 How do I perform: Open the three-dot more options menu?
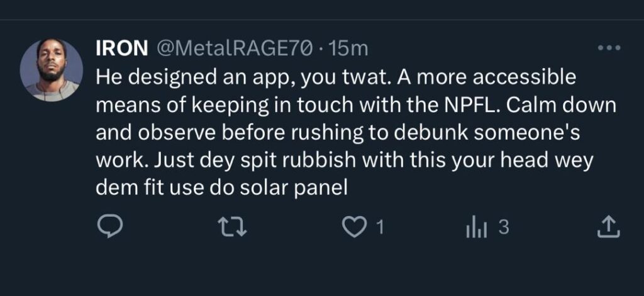[x=608, y=48]
